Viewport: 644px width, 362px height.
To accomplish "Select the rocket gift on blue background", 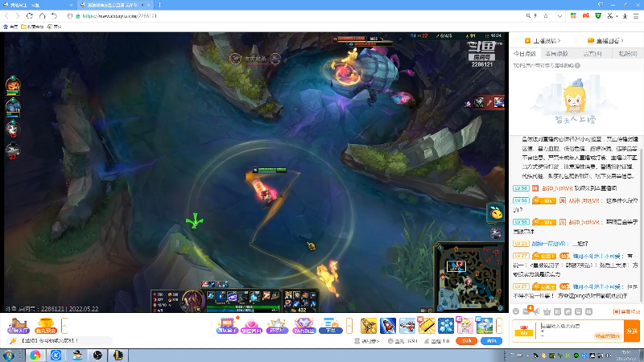I will pos(388,326).
